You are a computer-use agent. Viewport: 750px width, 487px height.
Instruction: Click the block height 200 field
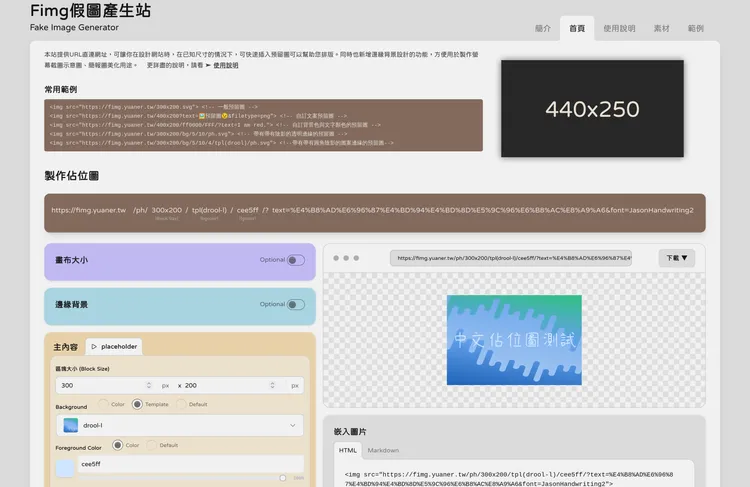coord(230,385)
